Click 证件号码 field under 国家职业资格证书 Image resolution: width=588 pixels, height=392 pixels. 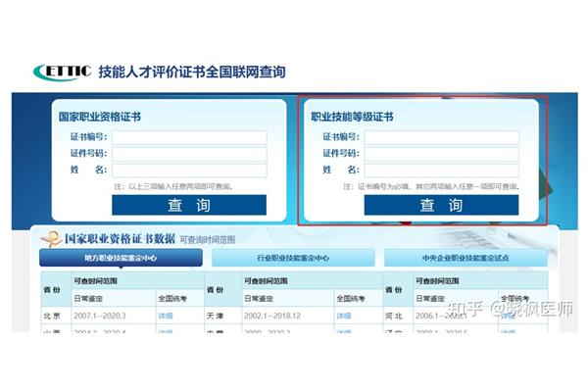click(x=189, y=154)
